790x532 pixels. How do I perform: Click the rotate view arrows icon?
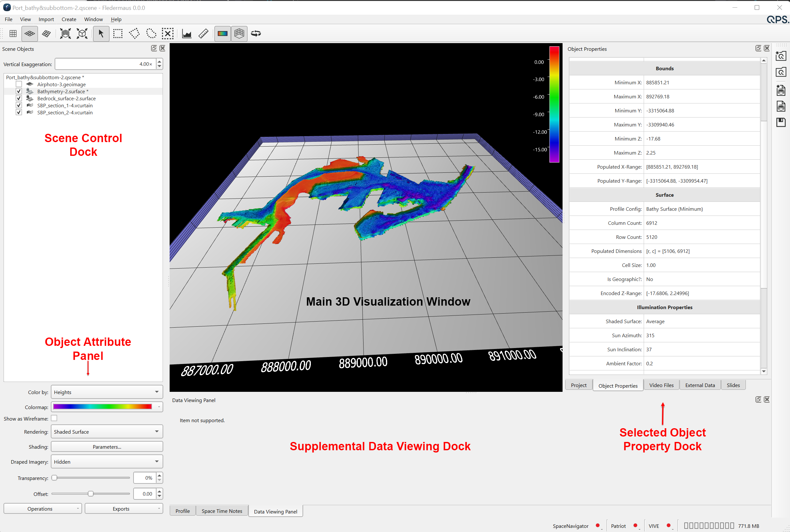coord(256,34)
